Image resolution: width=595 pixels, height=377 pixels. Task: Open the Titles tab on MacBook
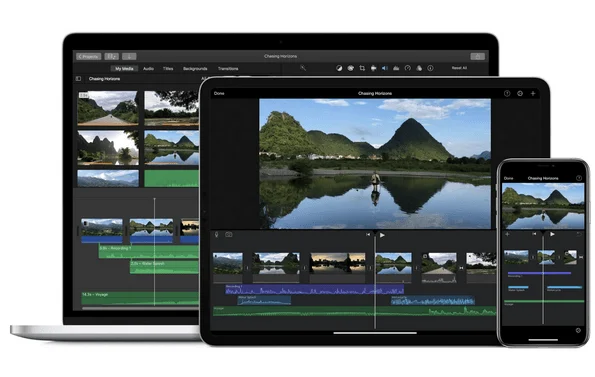click(x=168, y=69)
